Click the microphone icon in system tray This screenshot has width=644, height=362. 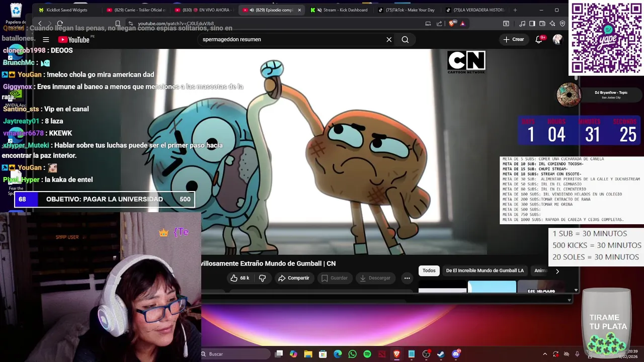[x=577, y=354]
